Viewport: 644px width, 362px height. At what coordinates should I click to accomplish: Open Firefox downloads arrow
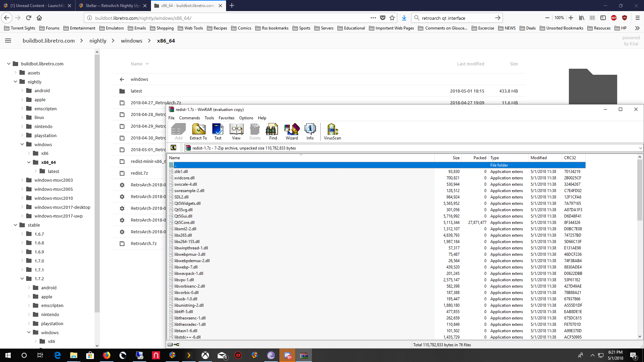(404, 18)
